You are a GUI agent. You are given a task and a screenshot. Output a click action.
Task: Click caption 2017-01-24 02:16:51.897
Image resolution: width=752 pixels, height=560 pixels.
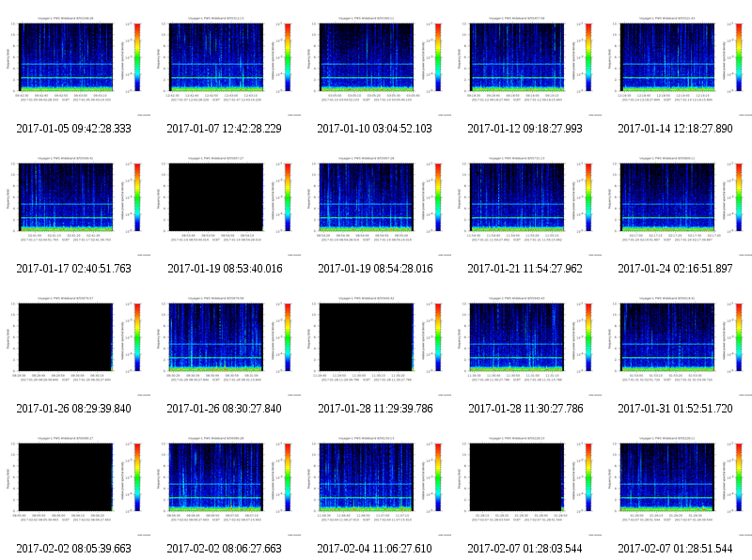tap(675, 269)
